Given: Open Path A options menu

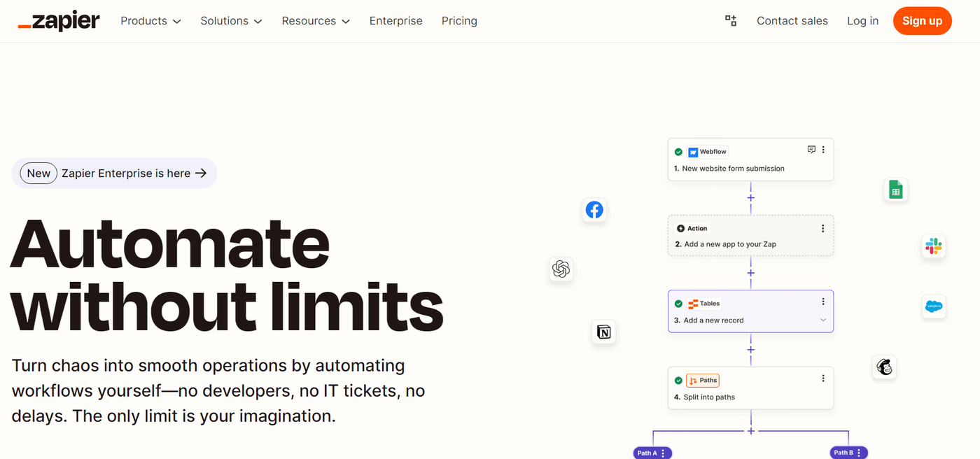Looking at the screenshot, I should click(663, 453).
